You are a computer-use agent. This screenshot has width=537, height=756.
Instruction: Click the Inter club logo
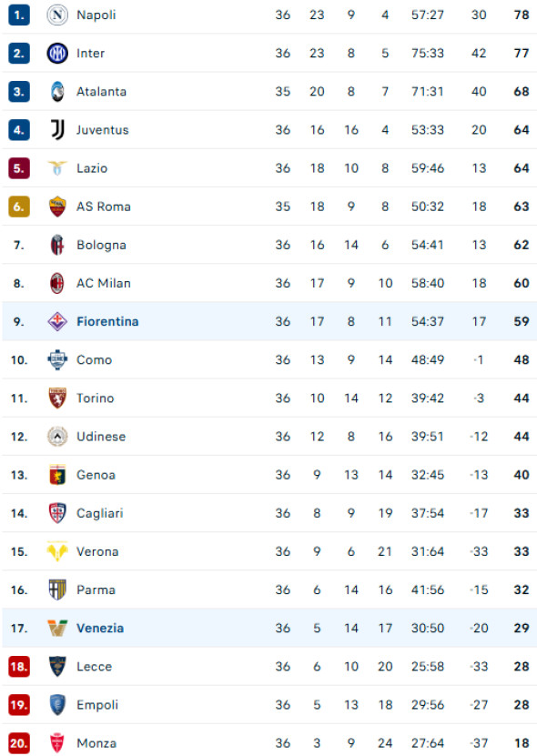[57, 53]
